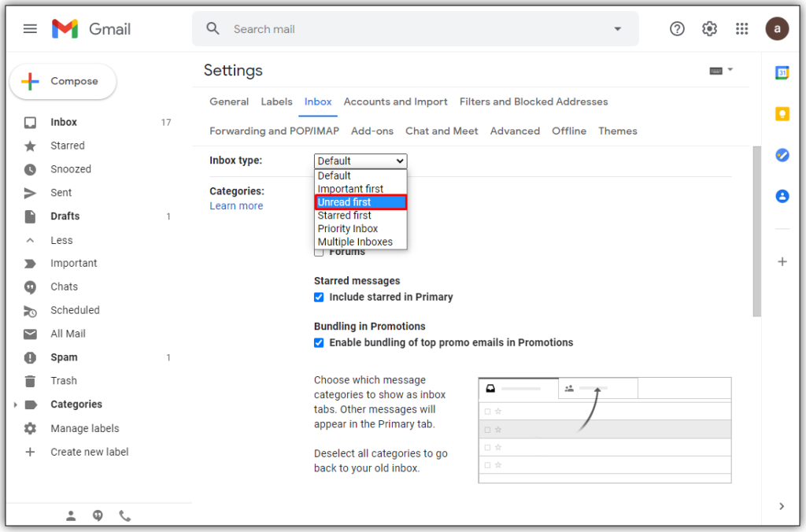Enable the Forums category checkbox

[319, 251]
